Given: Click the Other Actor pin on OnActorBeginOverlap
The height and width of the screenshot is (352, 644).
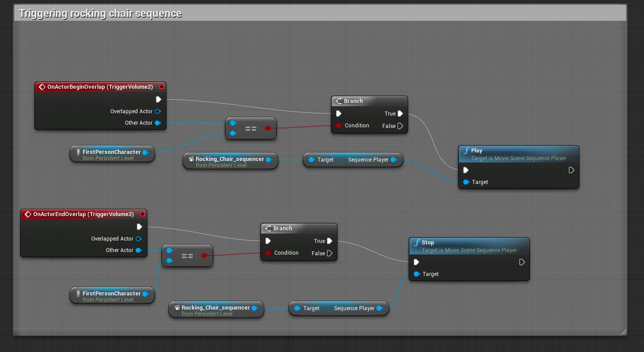Looking at the screenshot, I should pyautogui.click(x=158, y=123).
